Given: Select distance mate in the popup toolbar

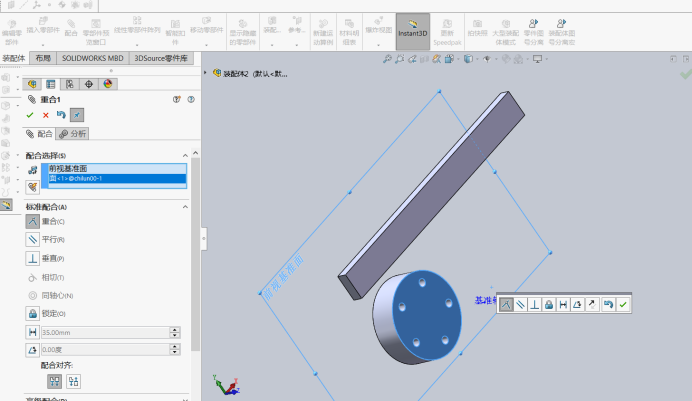Looking at the screenshot, I should click(x=563, y=304).
